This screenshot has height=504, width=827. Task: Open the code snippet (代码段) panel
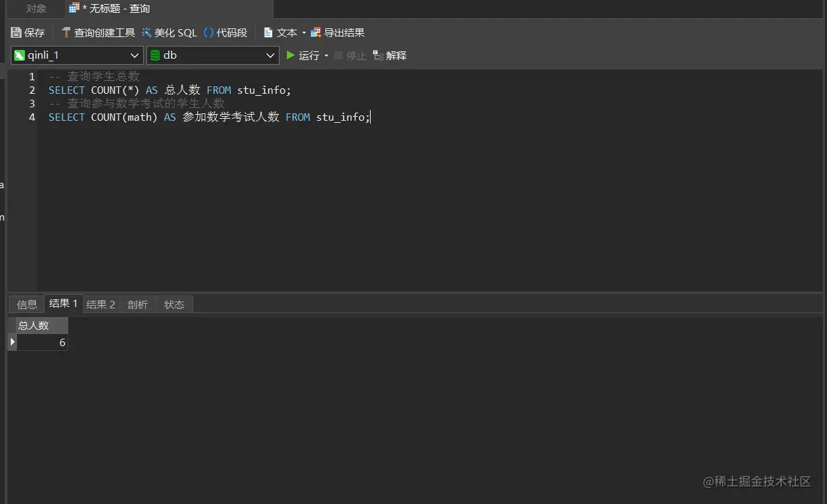[x=225, y=32]
